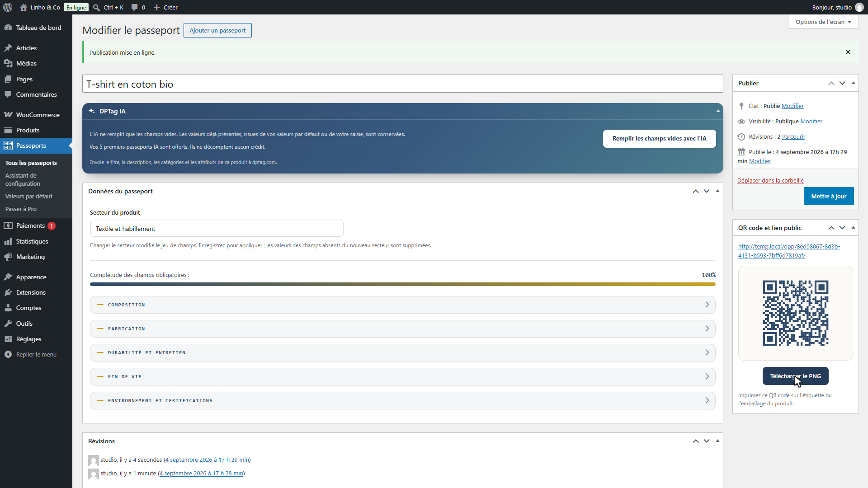Click the Linho & Co home icon

24,7
